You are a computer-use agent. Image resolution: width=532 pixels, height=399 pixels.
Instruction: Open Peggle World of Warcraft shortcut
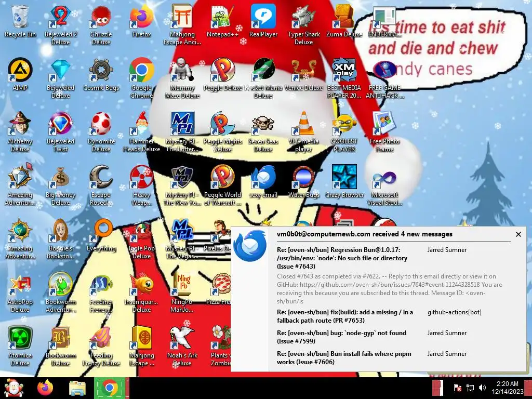222,185
